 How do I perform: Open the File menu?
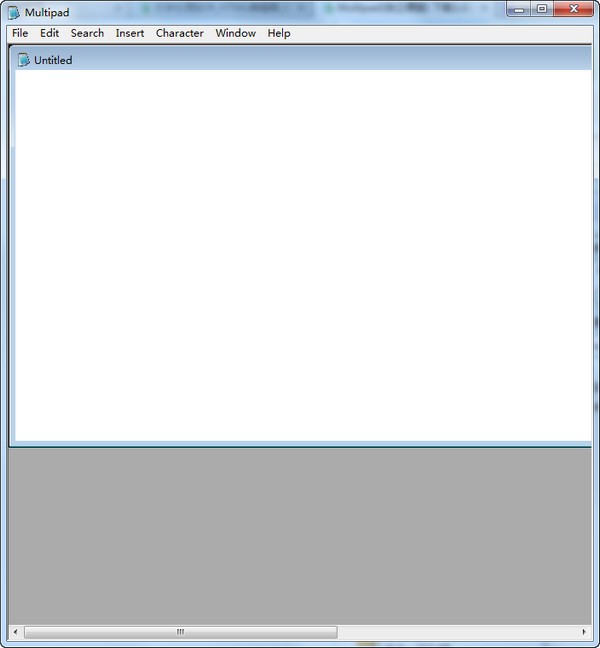pos(20,33)
